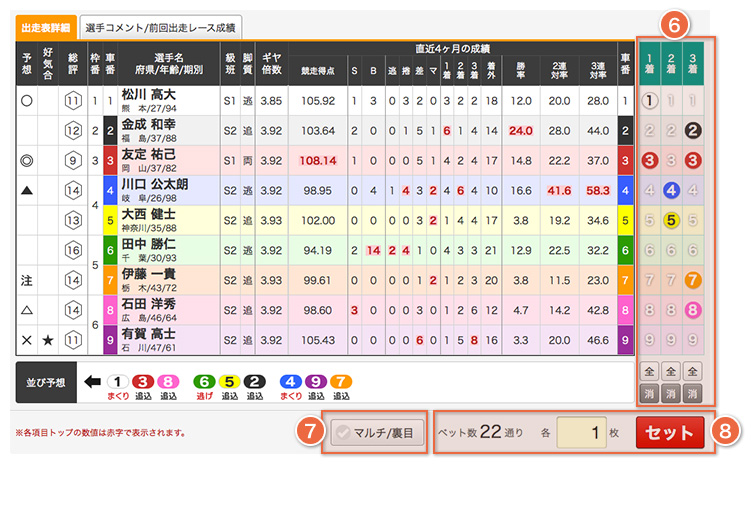Image resolution: width=754 pixels, height=530 pixels.
Task: Click 全 button under 2着 column
Action: pos(671,371)
